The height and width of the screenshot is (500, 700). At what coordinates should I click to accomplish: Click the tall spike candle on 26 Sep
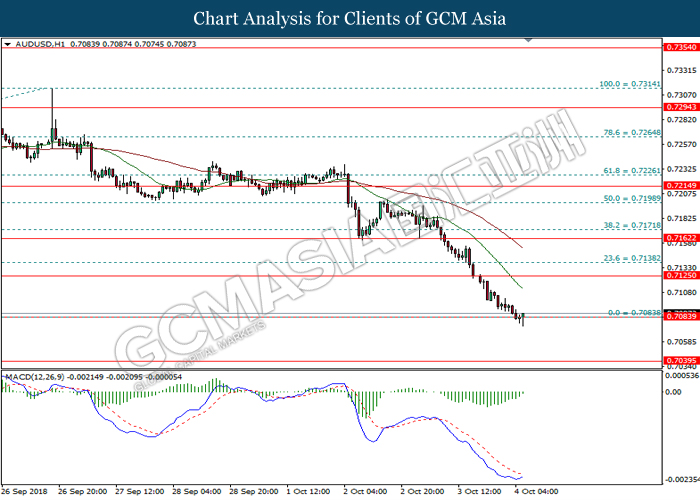pos(52,118)
